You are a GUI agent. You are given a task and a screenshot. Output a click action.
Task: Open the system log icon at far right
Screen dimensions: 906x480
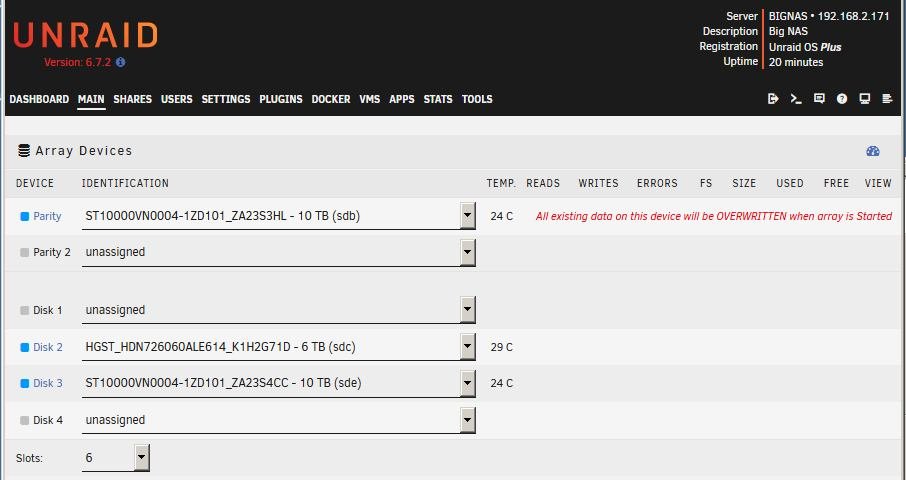pyautogui.click(x=888, y=99)
